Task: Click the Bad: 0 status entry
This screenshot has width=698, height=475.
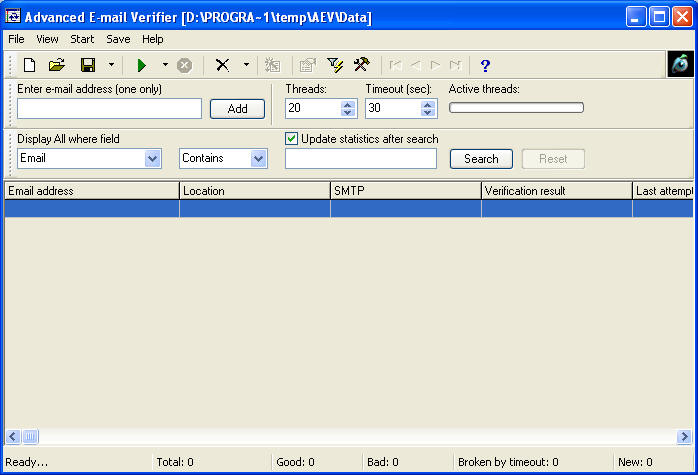Action: [x=383, y=463]
